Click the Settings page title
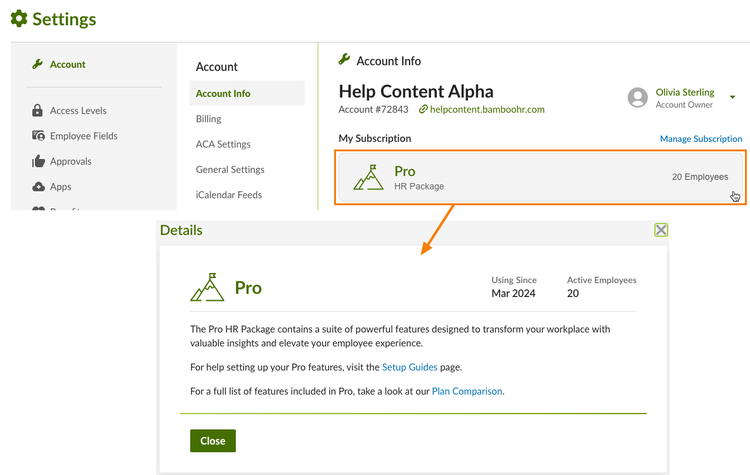Image resolution: width=750 pixels, height=475 pixels. click(64, 19)
